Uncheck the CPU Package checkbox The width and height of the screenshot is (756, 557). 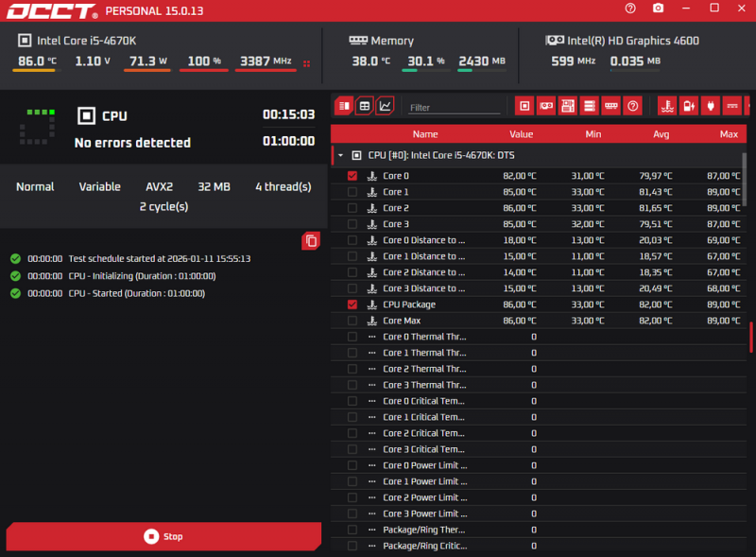click(x=352, y=305)
